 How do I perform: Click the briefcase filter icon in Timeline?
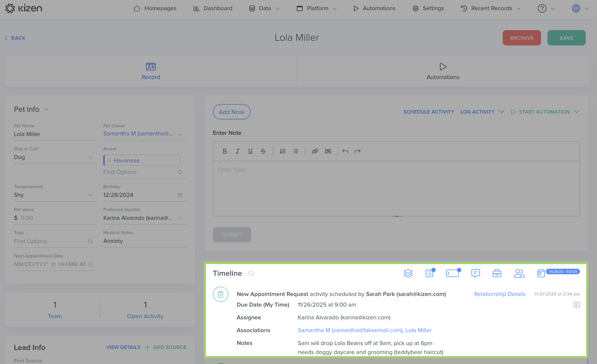point(497,273)
